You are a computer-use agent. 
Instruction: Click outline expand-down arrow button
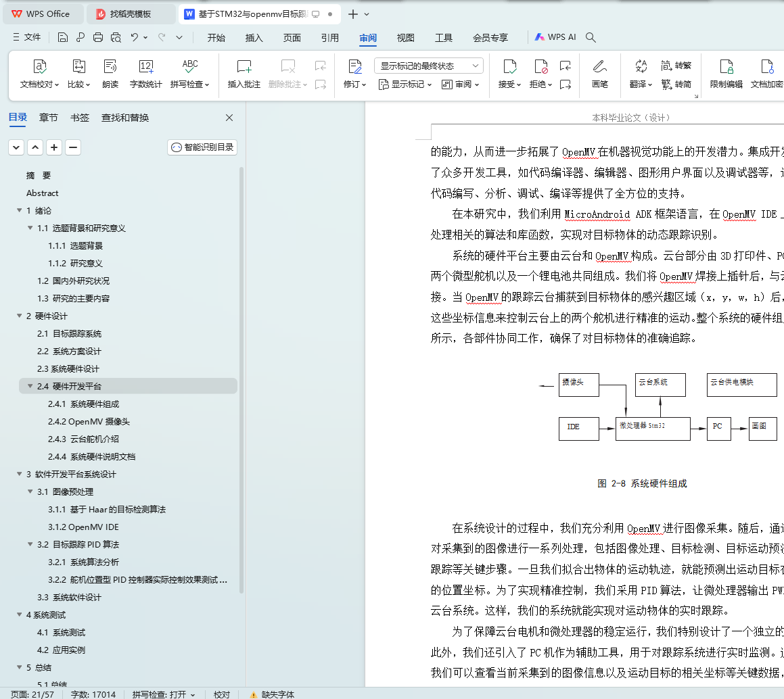pyautogui.click(x=16, y=147)
